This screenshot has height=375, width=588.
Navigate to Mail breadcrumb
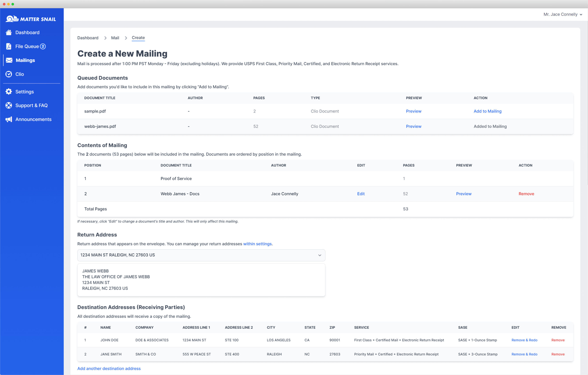click(115, 38)
